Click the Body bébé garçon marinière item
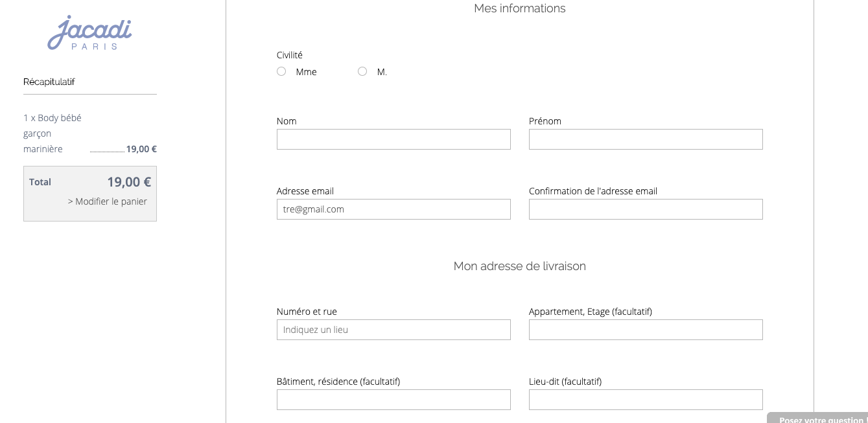The height and width of the screenshot is (423, 868). coord(53,133)
